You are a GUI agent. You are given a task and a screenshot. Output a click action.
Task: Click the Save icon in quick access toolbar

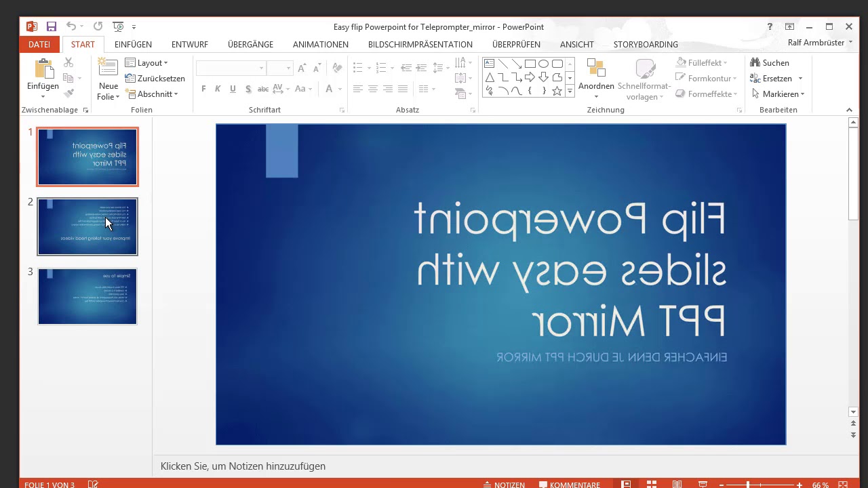pyautogui.click(x=51, y=26)
